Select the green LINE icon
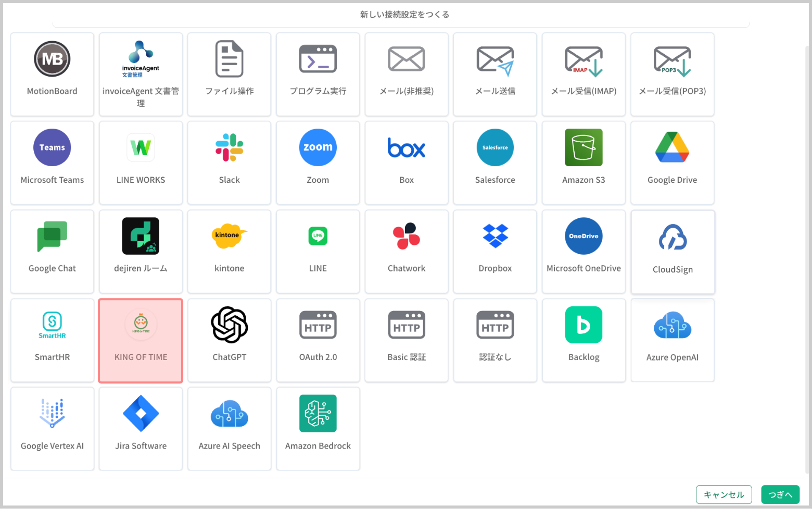This screenshot has height=509, width=812. coord(318,236)
